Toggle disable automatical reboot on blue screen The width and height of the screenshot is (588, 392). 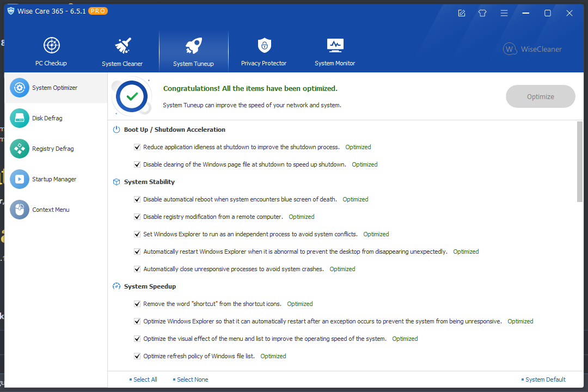137,199
